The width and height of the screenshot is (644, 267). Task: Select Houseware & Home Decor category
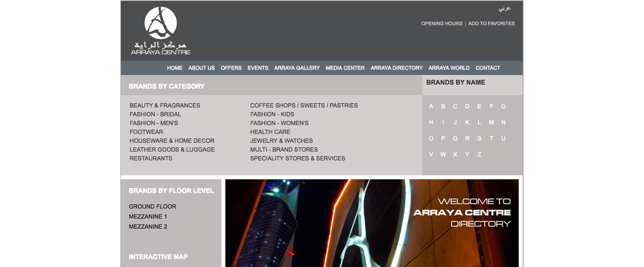tap(172, 141)
